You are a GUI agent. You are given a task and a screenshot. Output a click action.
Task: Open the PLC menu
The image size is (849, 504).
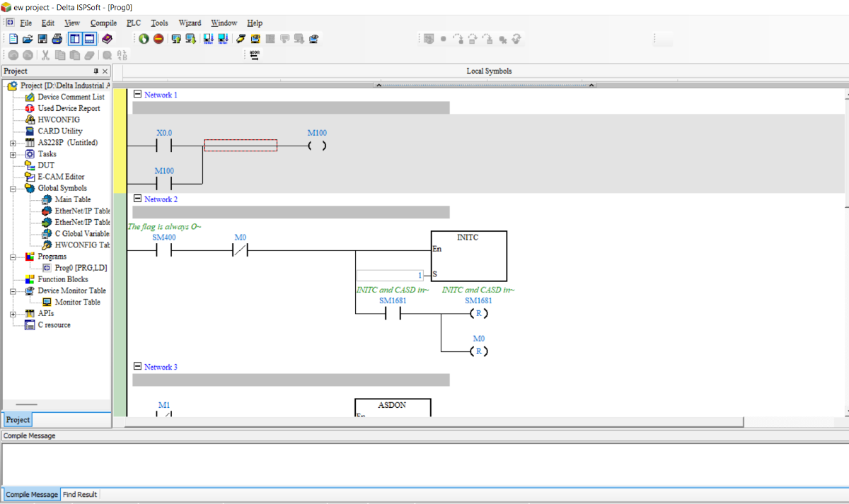(134, 23)
